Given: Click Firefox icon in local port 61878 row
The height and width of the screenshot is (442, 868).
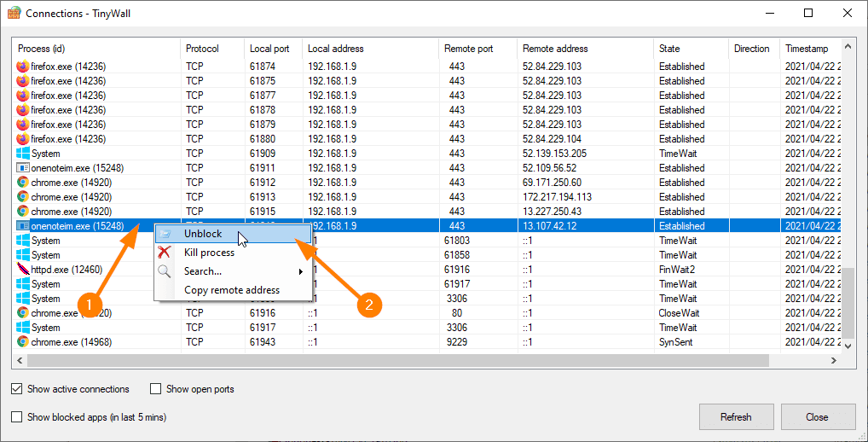Looking at the screenshot, I should tap(23, 110).
